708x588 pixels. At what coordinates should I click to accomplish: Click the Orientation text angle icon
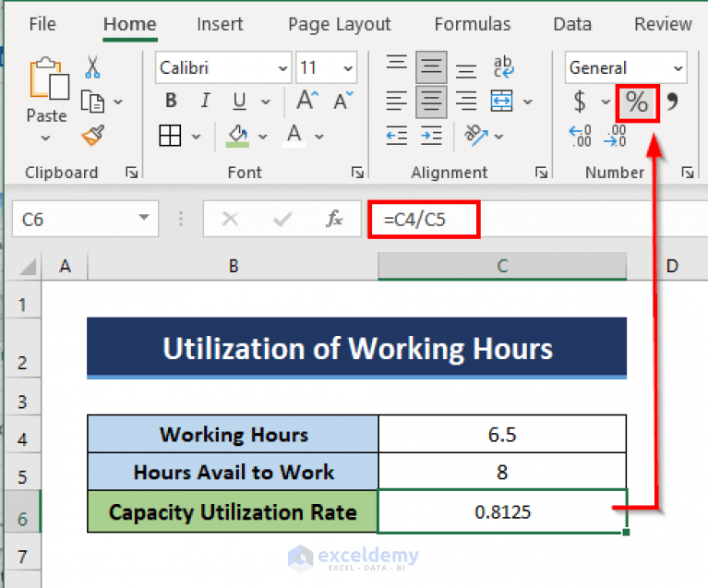(x=476, y=135)
